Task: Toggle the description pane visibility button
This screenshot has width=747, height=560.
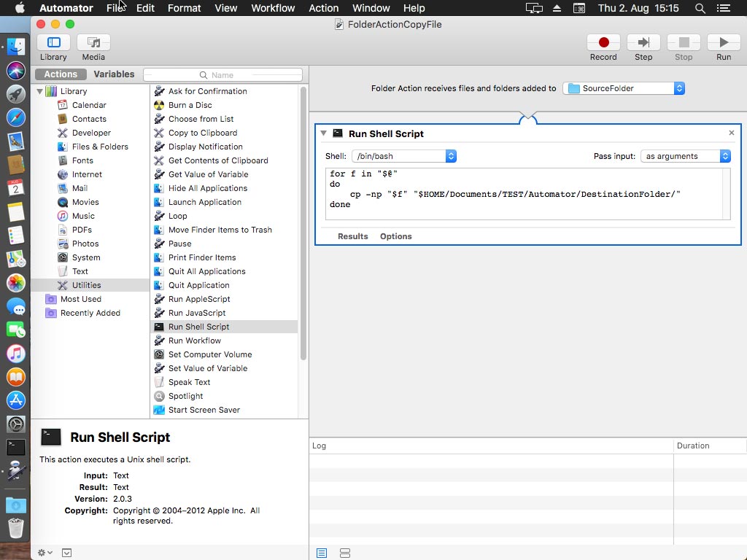Action: tap(66, 553)
